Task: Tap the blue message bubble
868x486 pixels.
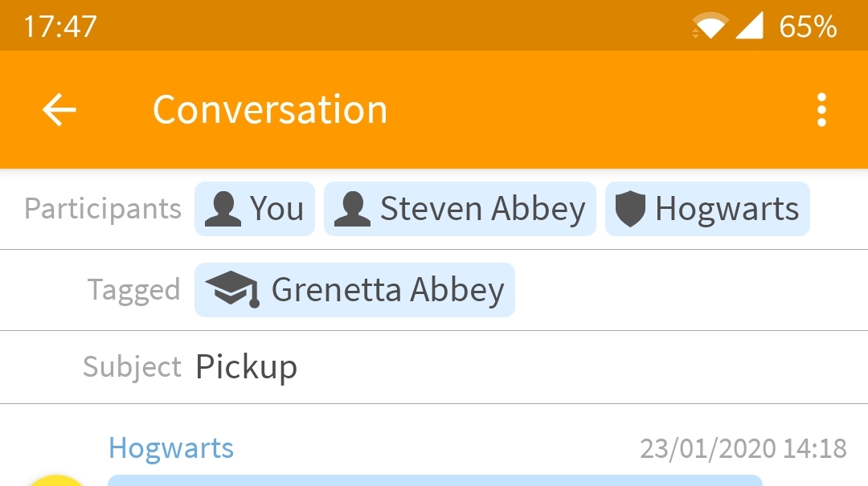Action: 434,480
